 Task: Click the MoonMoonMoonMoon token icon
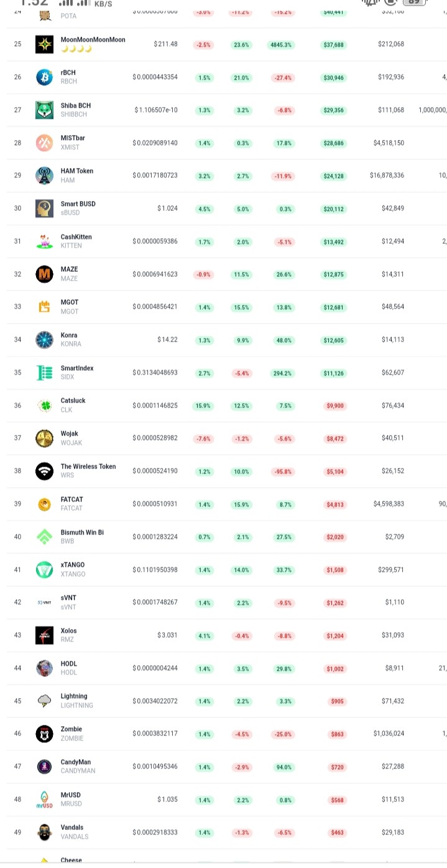(44, 44)
